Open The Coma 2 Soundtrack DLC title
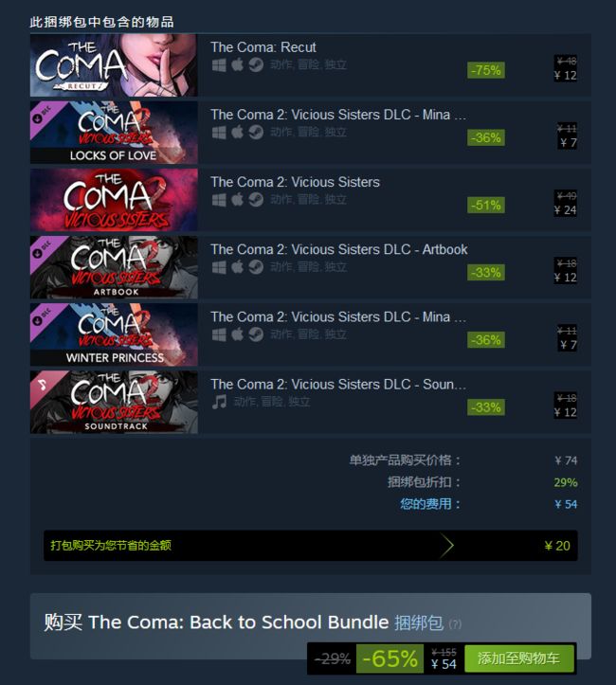The height and width of the screenshot is (685, 616). click(338, 385)
